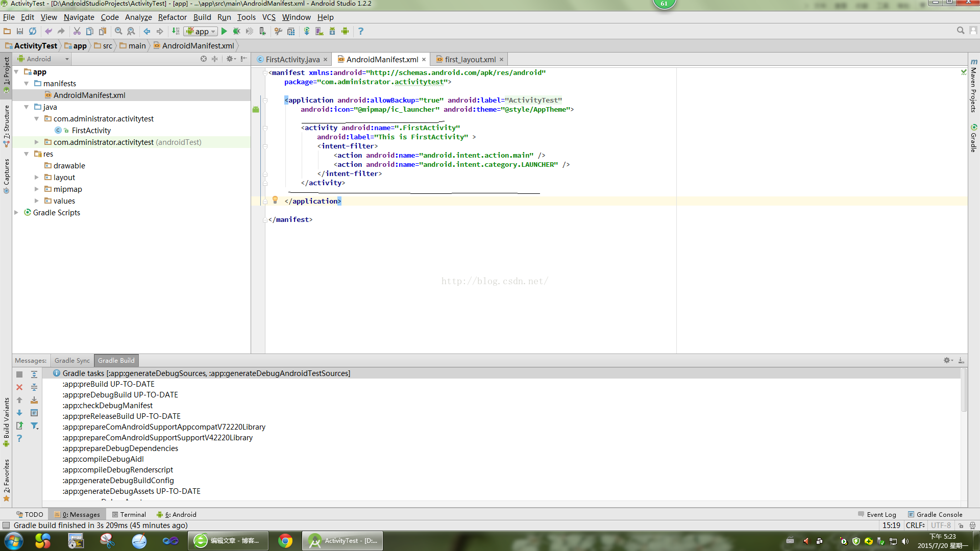Click the Help question mark toolbar icon
Screen dimensions: 980x551
[361, 31]
